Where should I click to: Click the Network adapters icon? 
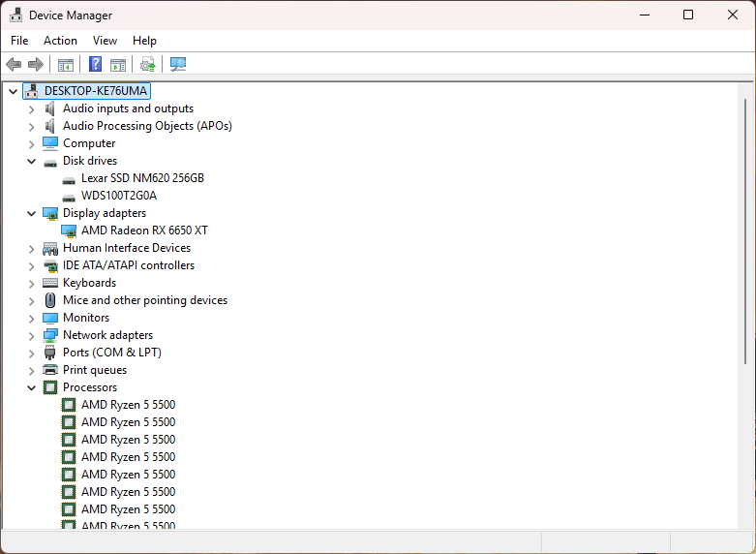pyautogui.click(x=50, y=335)
